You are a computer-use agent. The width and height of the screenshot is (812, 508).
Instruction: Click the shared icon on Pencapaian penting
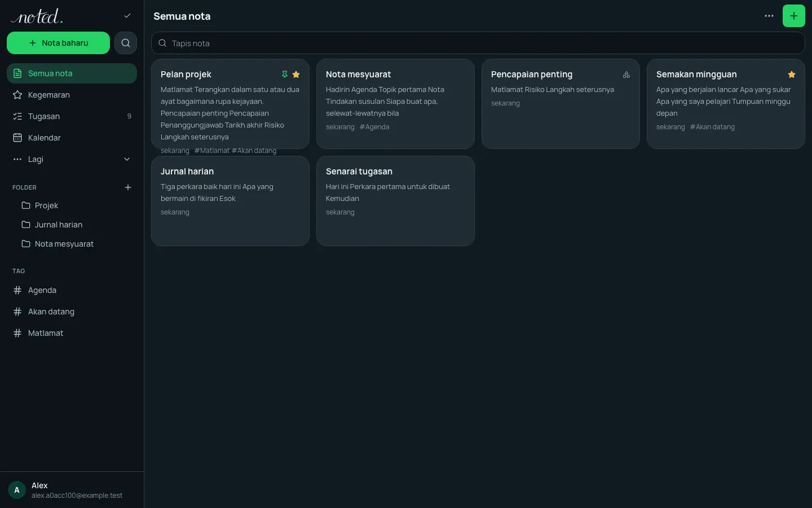pos(626,75)
